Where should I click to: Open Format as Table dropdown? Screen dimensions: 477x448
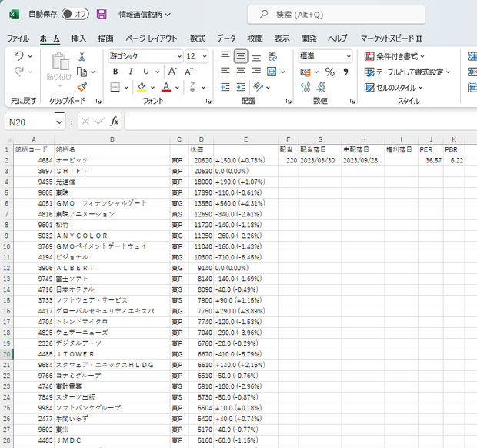pos(407,72)
